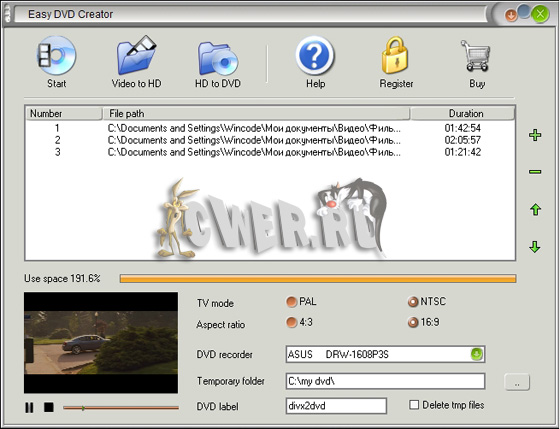Add a file with green plus
The image size is (560, 429).
click(535, 135)
